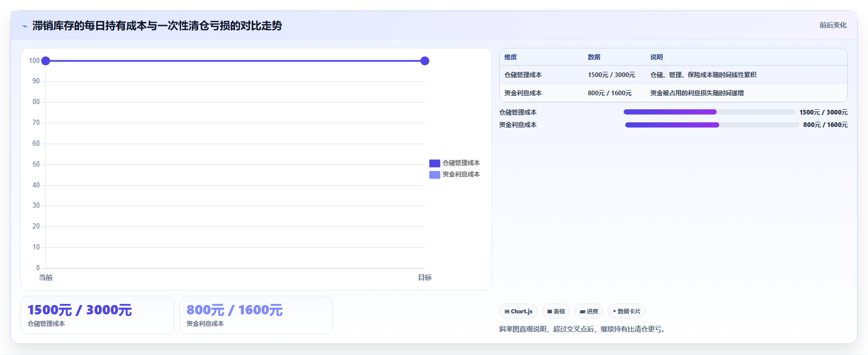Click the 仓储管理成本 progress bar
Viewport: 868px width, 355px height.
pyautogui.click(x=709, y=112)
